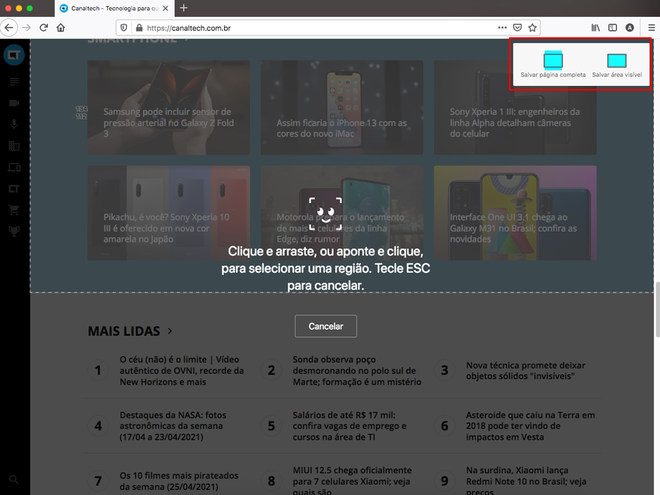Open the MAIS LIDAS heading link
Image resolution: width=660 pixels, height=495 pixels.
tap(124, 331)
